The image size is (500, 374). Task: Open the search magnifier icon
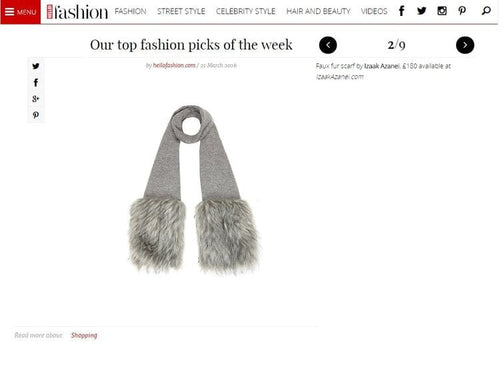[486, 11]
